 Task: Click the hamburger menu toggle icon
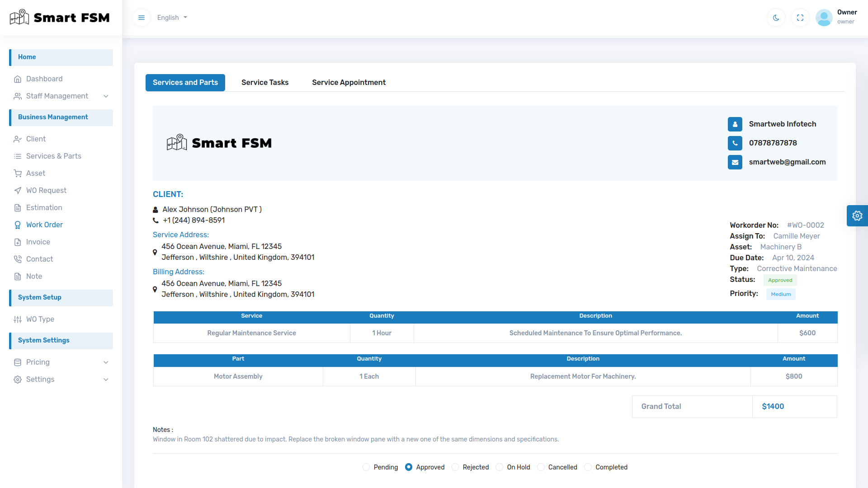click(142, 18)
